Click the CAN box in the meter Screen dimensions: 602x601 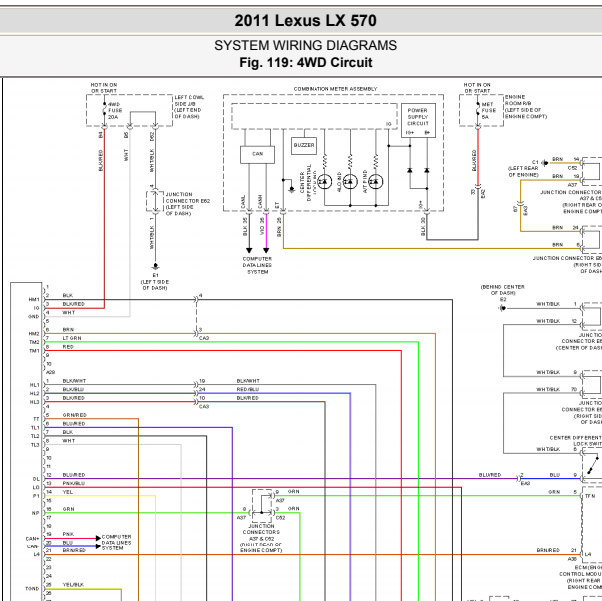coord(257,154)
